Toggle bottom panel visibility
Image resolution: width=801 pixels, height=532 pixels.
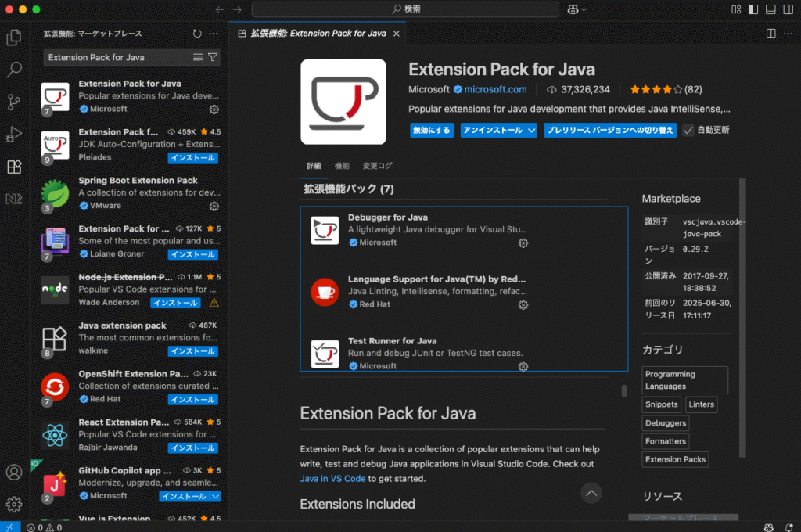770,9
